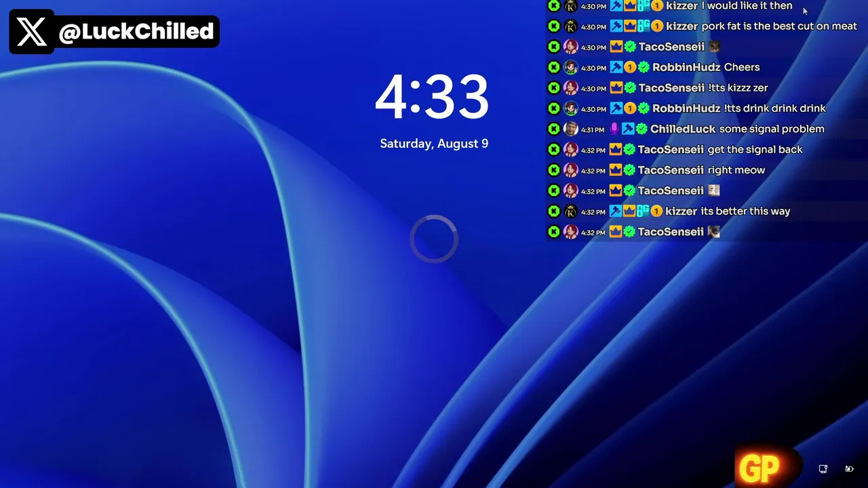This screenshot has height=488, width=868.
Task: Click RobbinHudz avatar on 'Cheers' row
Action: click(x=571, y=67)
